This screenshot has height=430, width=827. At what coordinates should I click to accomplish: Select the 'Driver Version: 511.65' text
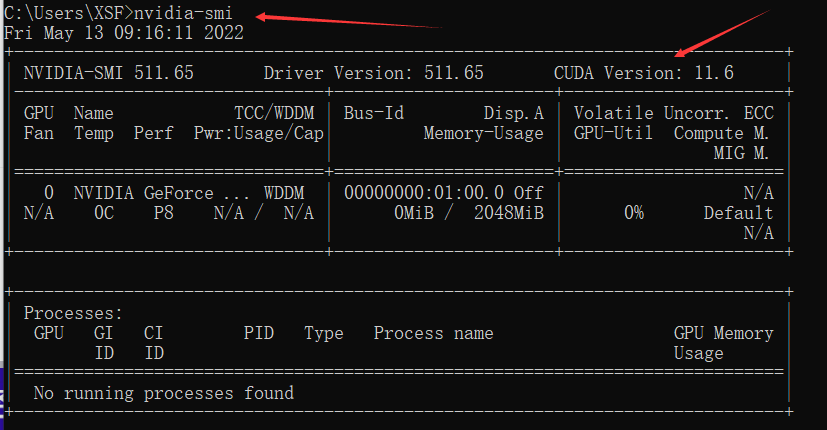click(x=373, y=73)
